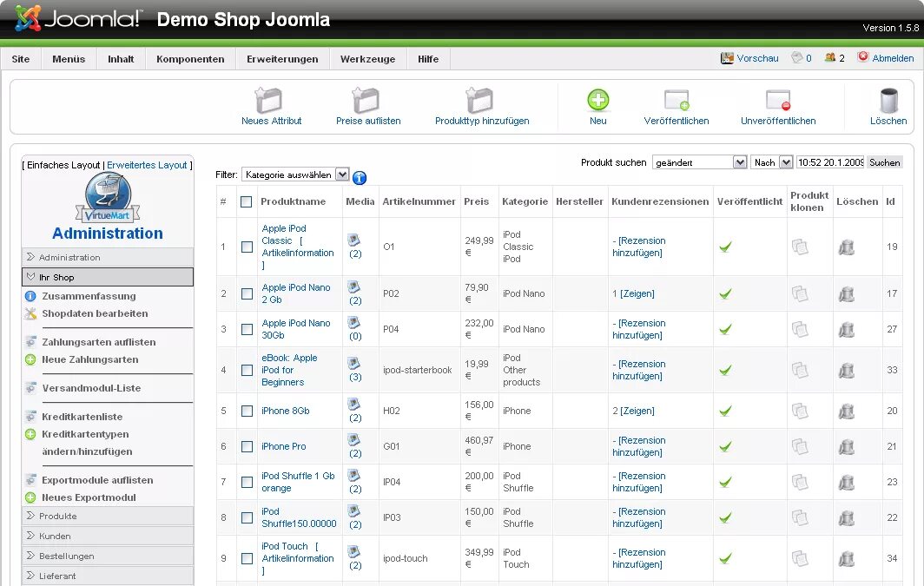Open the Kategorie auswählen filter dropdown
924x586 pixels.
pos(295,174)
